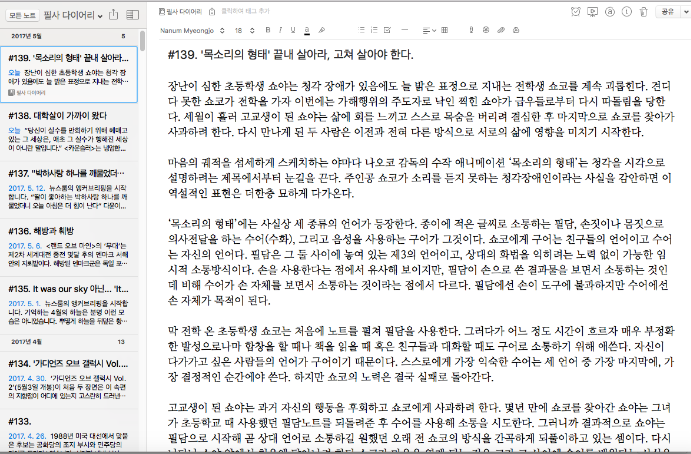The height and width of the screenshot is (454, 691).
Task: Open note #137. "박하사탕 하나를 깨물었더
Action: (x=69, y=190)
